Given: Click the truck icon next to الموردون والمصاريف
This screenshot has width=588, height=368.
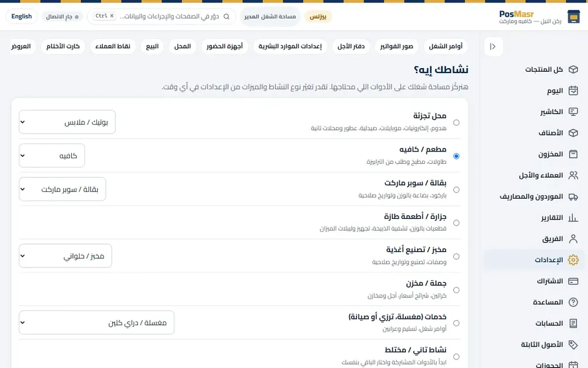Looking at the screenshot, I should (573, 196).
